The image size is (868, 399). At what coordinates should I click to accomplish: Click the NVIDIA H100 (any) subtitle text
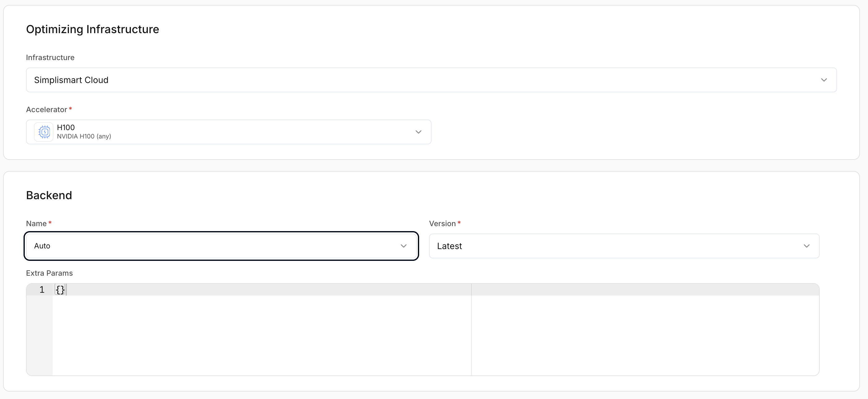coord(84,136)
